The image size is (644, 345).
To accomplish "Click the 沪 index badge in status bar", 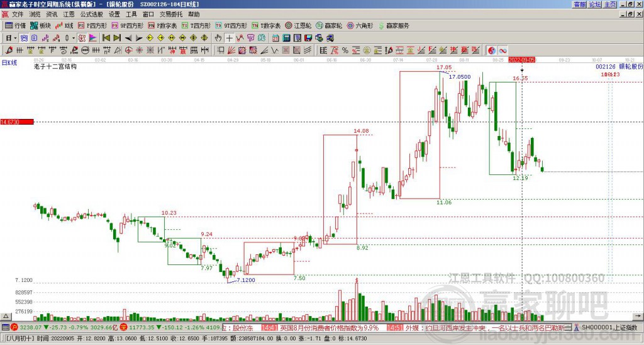I will (x=14, y=327).
